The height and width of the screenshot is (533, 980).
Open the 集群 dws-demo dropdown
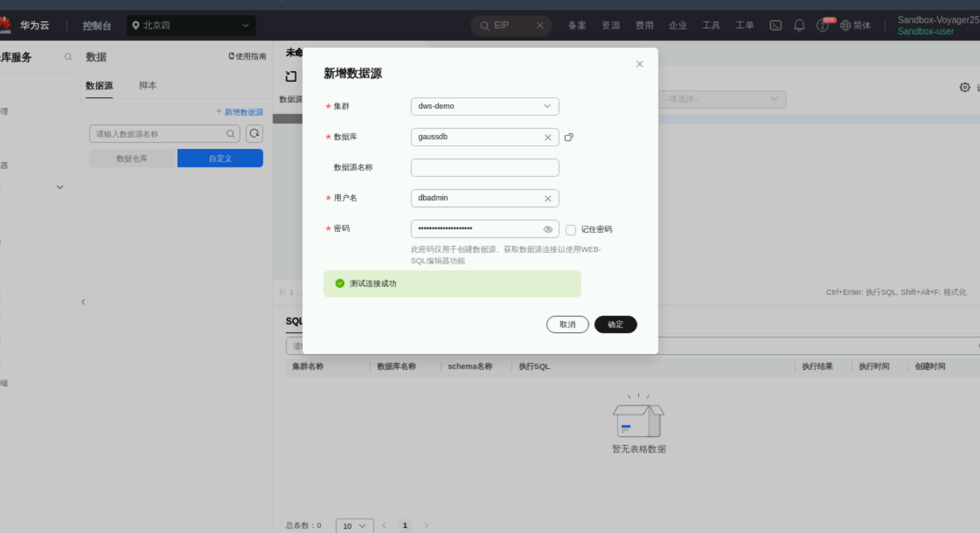pyautogui.click(x=485, y=107)
